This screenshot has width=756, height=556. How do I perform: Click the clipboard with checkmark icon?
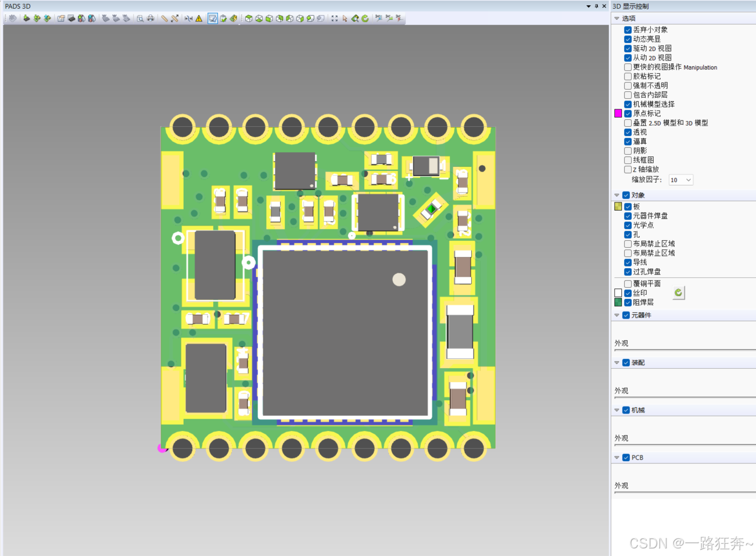tap(223, 18)
